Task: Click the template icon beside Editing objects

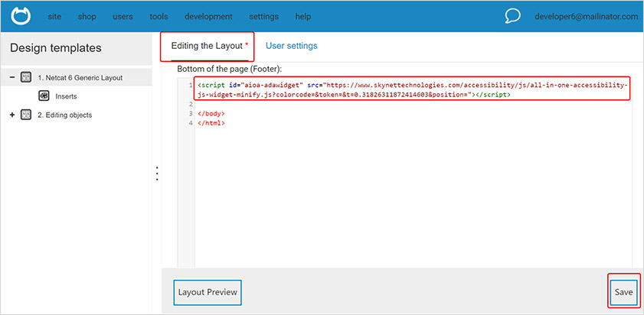Action: tap(26, 115)
